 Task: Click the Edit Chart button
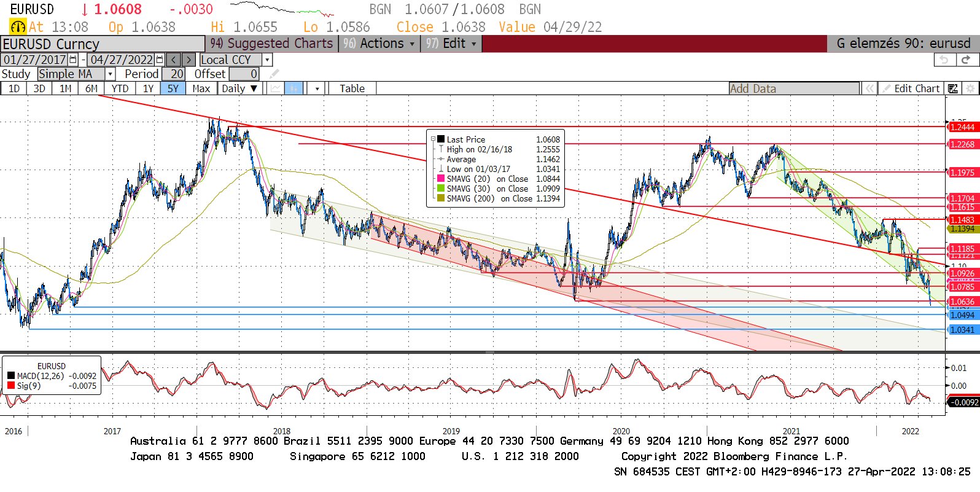pyautogui.click(x=911, y=88)
